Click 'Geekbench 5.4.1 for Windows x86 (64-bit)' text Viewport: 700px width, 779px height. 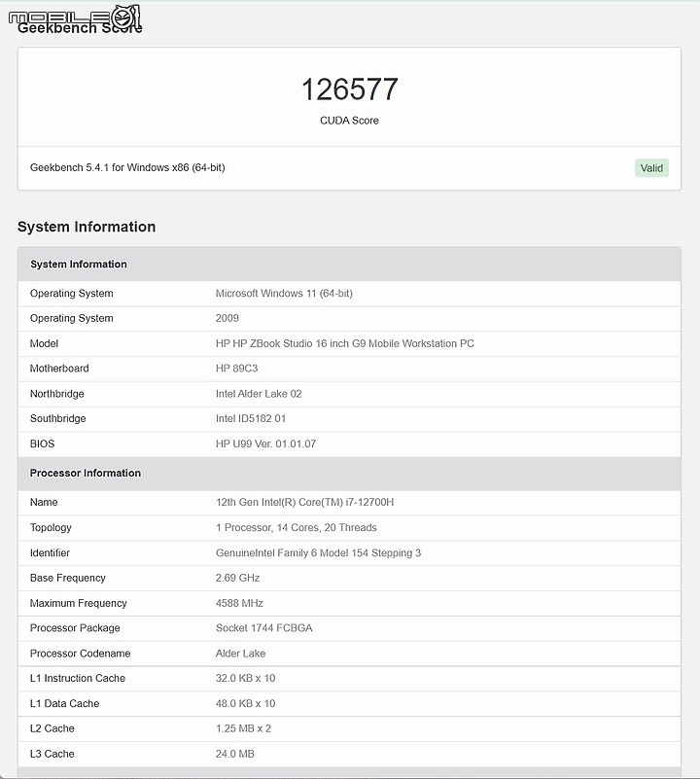click(x=127, y=167)
